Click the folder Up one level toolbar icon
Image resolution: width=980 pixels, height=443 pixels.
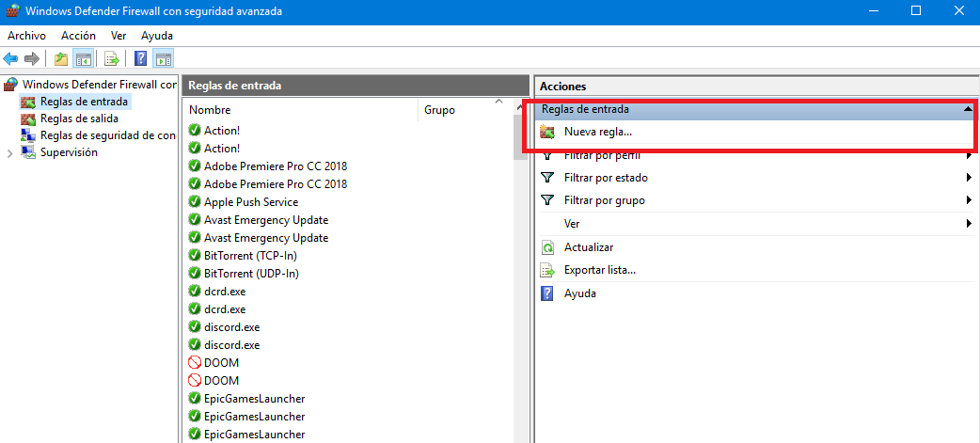pos(60,59)
